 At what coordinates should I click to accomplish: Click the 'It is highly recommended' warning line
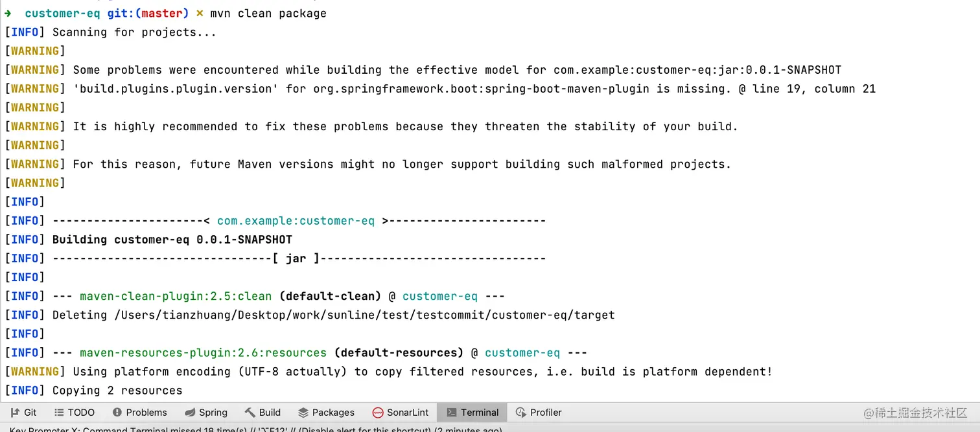click(x=371, y=126)
